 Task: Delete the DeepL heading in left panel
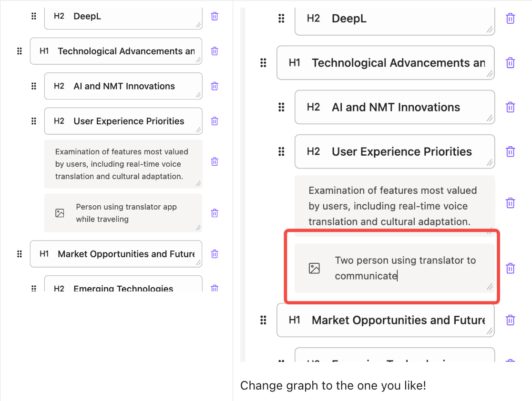[x=215, y=16]
